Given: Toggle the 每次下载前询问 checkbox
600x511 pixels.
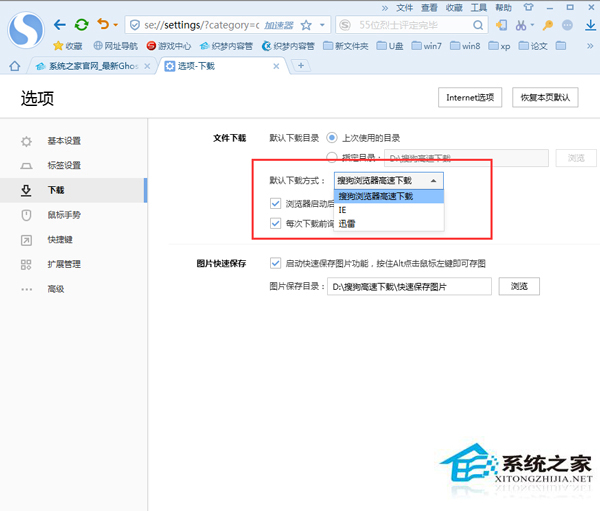Looking at the screenshot, I should pyautogui.click(x=275, y=222).
